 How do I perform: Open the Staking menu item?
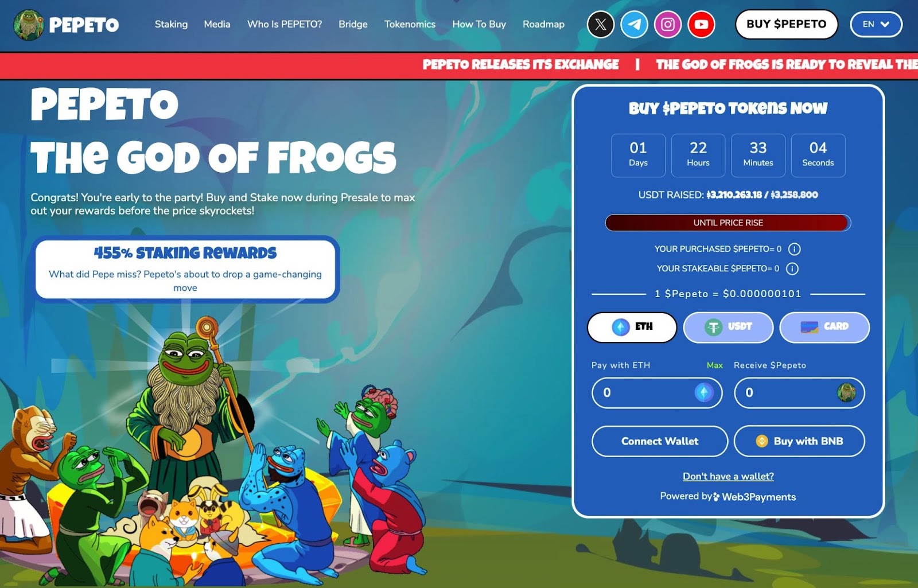(x=171, y=24)
